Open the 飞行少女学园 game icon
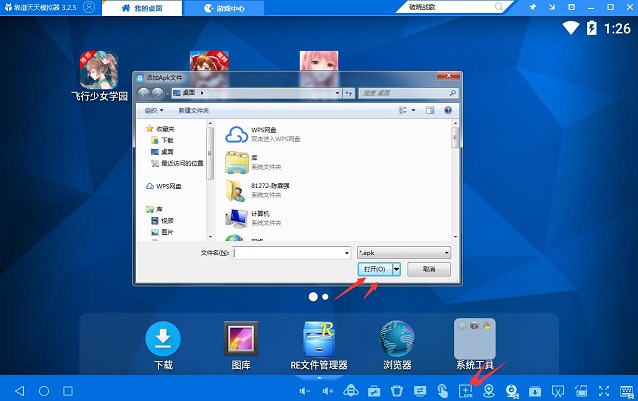The width and height of the screenshot is (638, 401). pyautogui.click(x=99, y=76)
